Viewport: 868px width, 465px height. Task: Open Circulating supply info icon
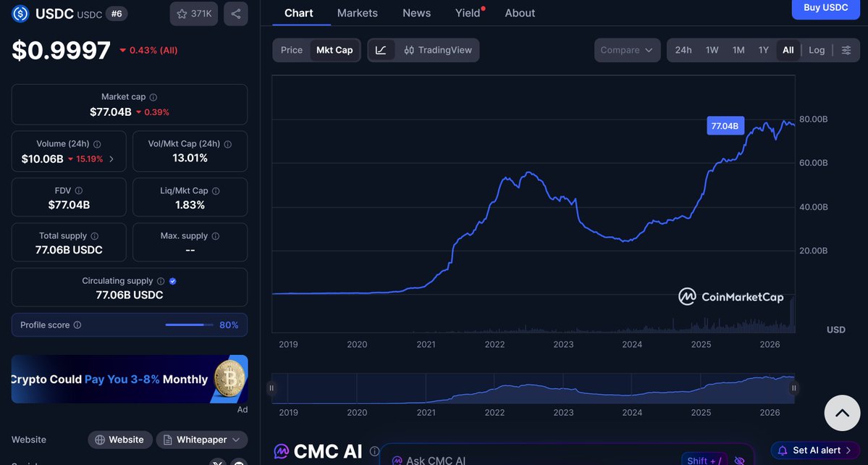point(161,281)
